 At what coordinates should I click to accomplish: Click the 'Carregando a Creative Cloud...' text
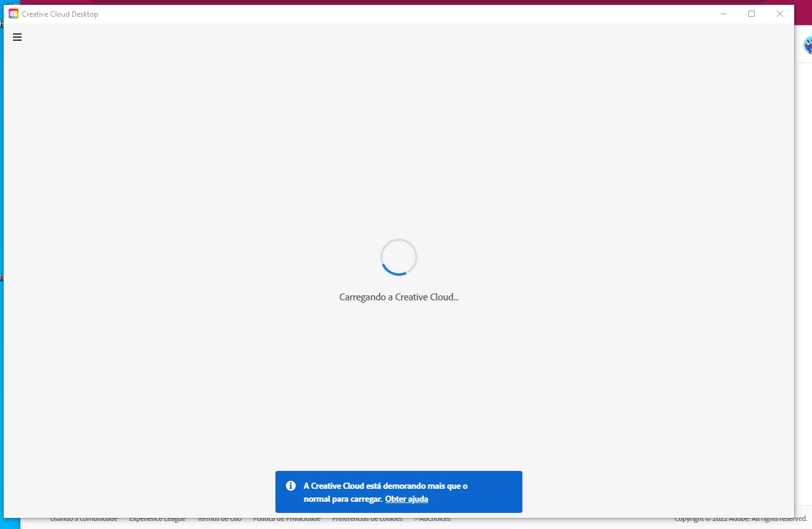coord(399,297)
